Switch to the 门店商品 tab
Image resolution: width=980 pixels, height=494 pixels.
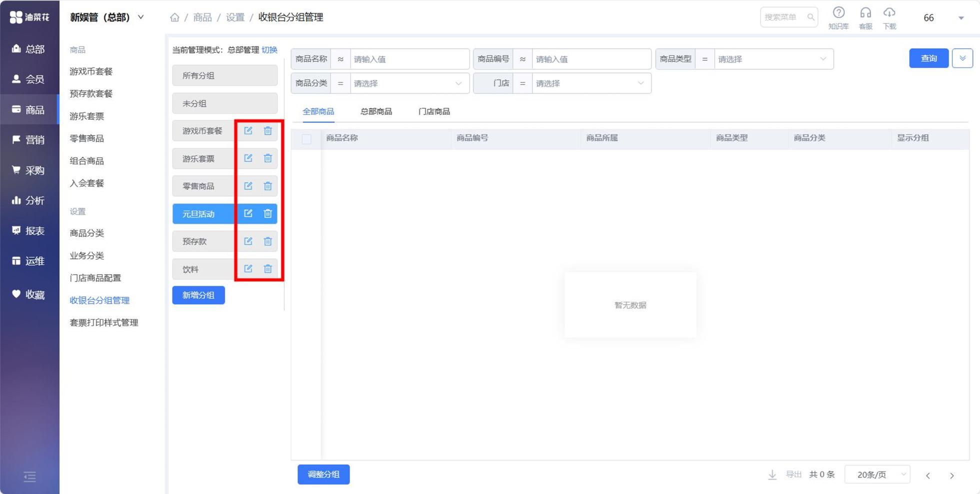click(434, 111)
